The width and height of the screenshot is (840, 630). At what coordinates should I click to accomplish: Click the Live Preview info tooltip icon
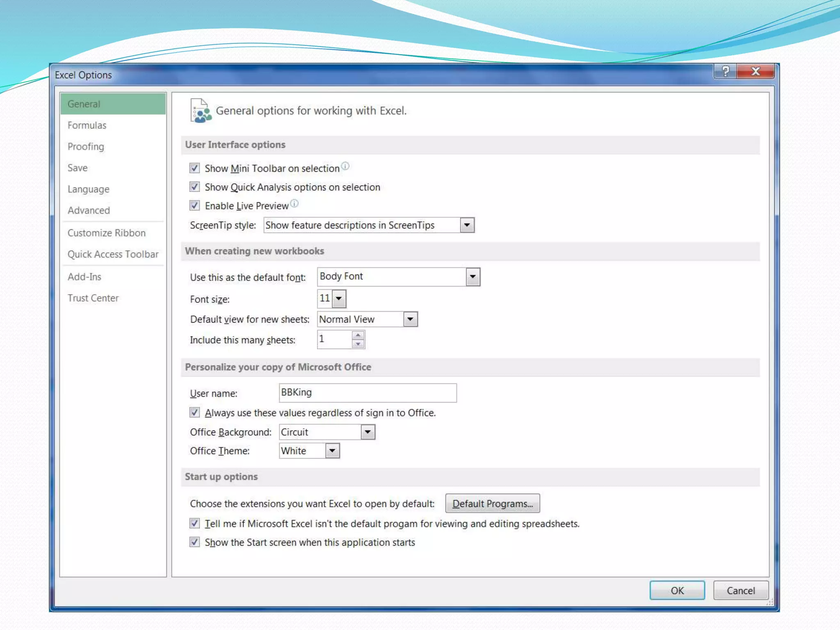(x=294, y=203)
